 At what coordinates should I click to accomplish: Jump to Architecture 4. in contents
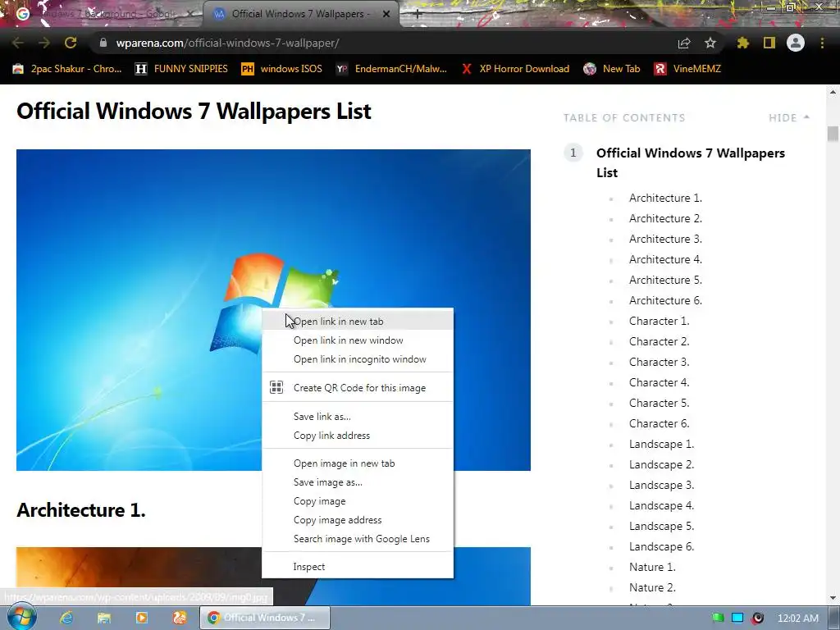665,260
